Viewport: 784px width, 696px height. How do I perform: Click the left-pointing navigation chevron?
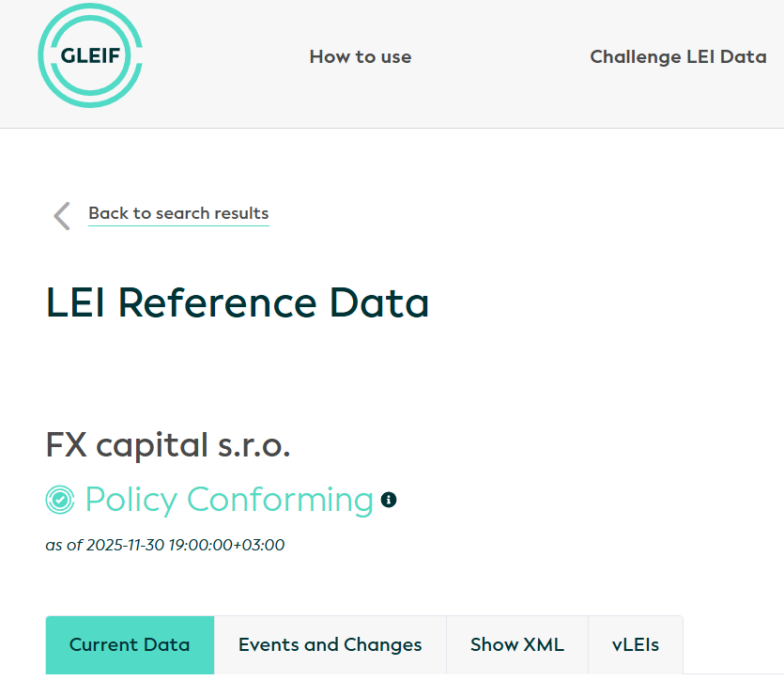point(61,215)
